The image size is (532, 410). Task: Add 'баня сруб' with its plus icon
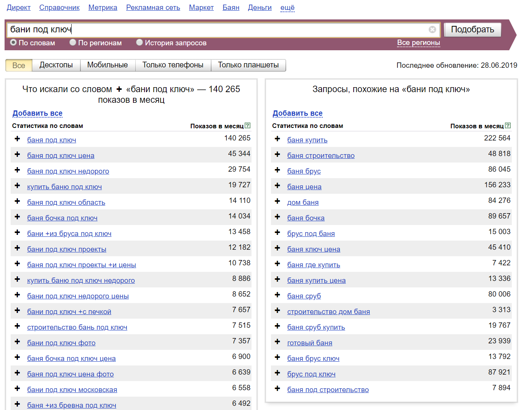277,295
